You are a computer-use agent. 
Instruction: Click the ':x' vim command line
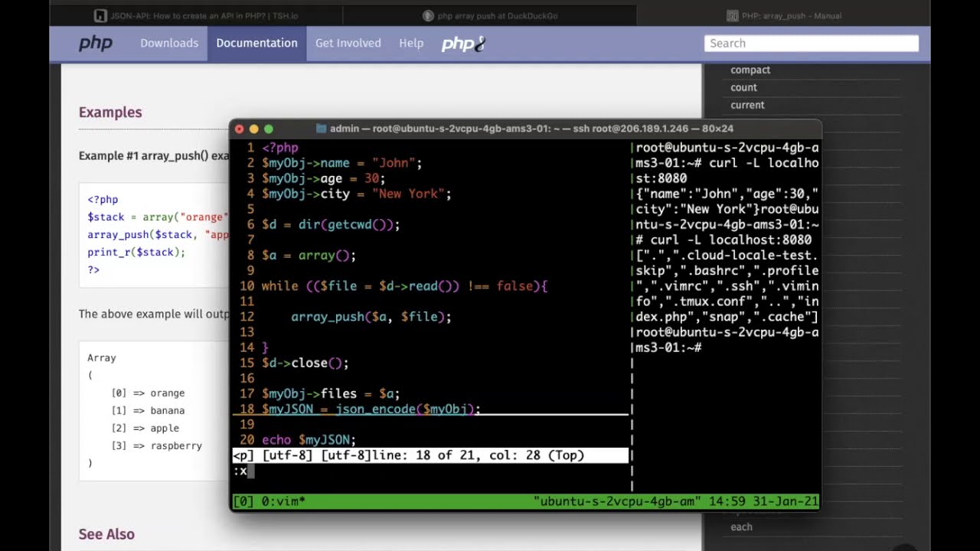tap(240, 471)
